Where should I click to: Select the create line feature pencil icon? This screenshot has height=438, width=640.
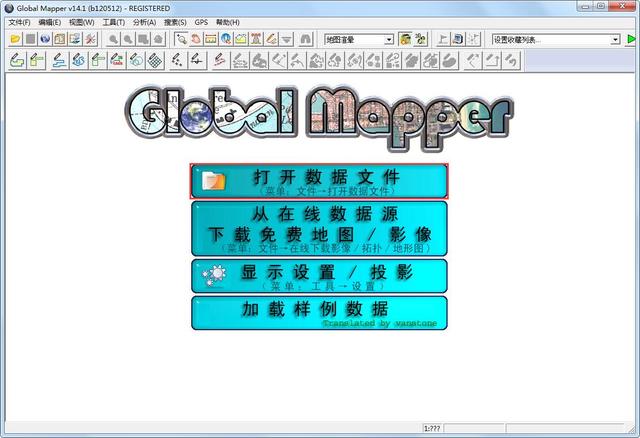tap(60, 60)
